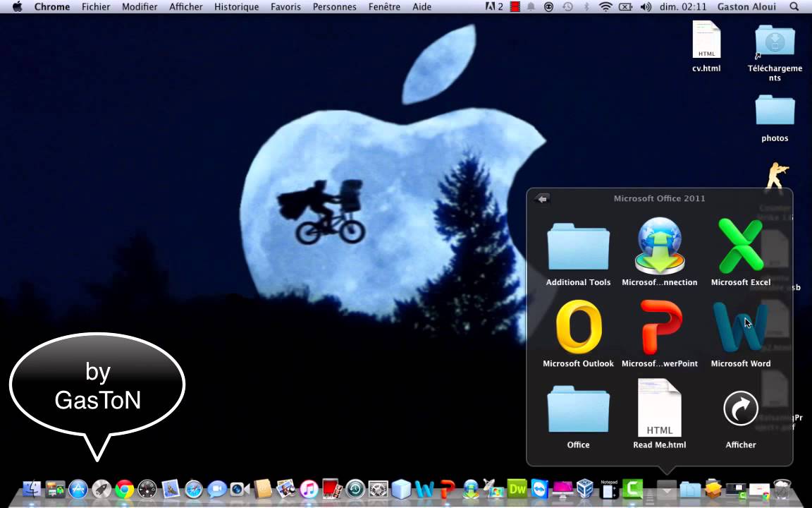
Task: Open Dashboard gauge icon in Dock
Action: [147, 489]
